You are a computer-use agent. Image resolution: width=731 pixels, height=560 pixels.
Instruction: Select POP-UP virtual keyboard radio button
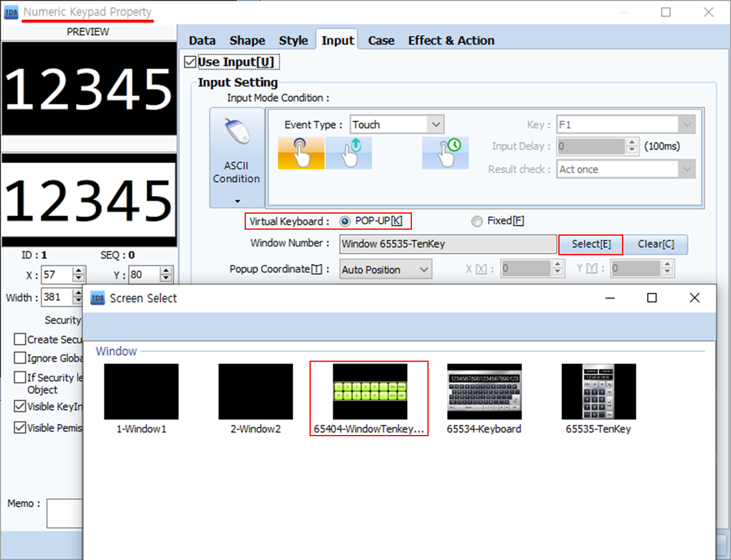[345, 221]
